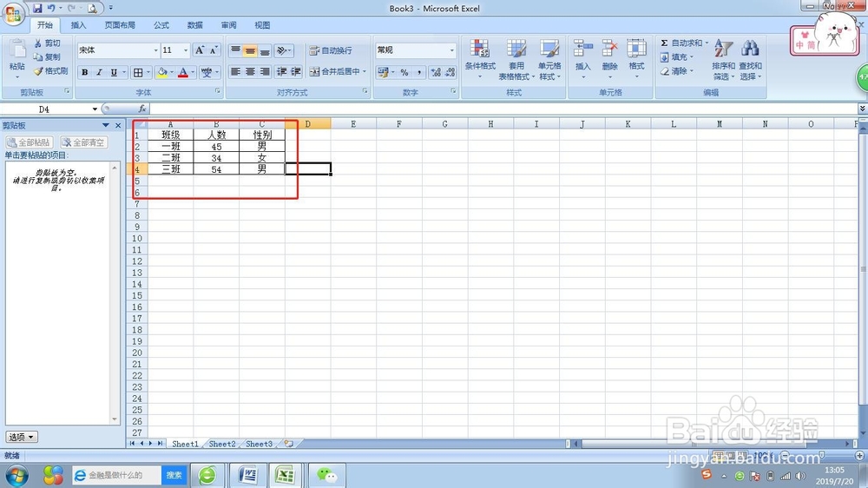Toggle bottom vertical alignment
This screenshot has width=868, height=488.
coord(265,51)
